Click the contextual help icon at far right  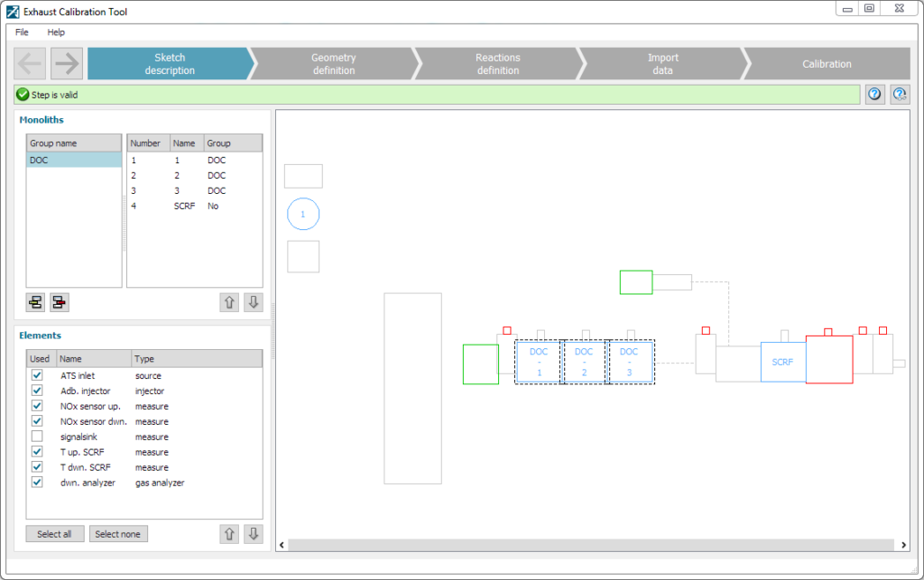click(x=900, y=94)
